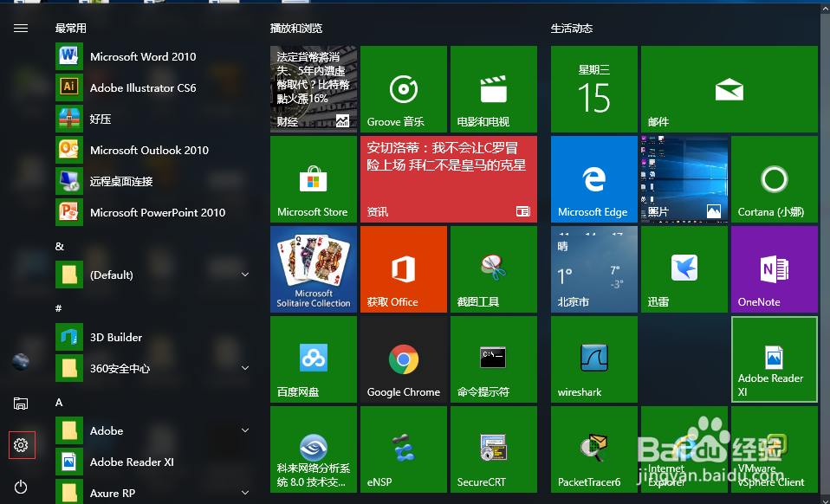This screenshot has width=830, height=504.
Task: Open Adobe Reader XI in app list
Action: point(153,462)
